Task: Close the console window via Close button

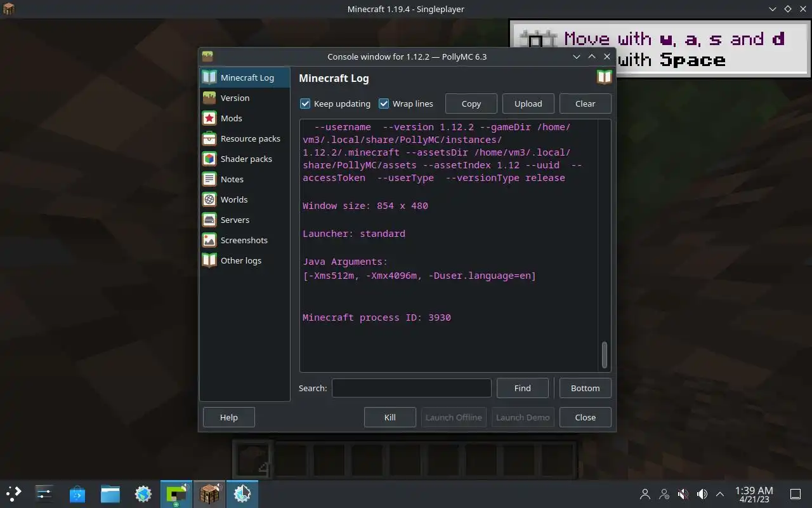Action: (586, 417)
